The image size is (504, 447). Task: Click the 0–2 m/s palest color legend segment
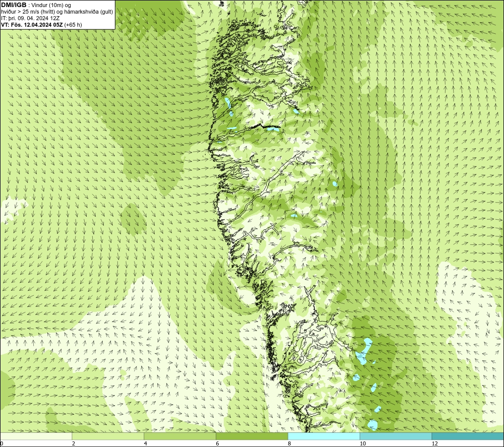click(x=36, y=436)
